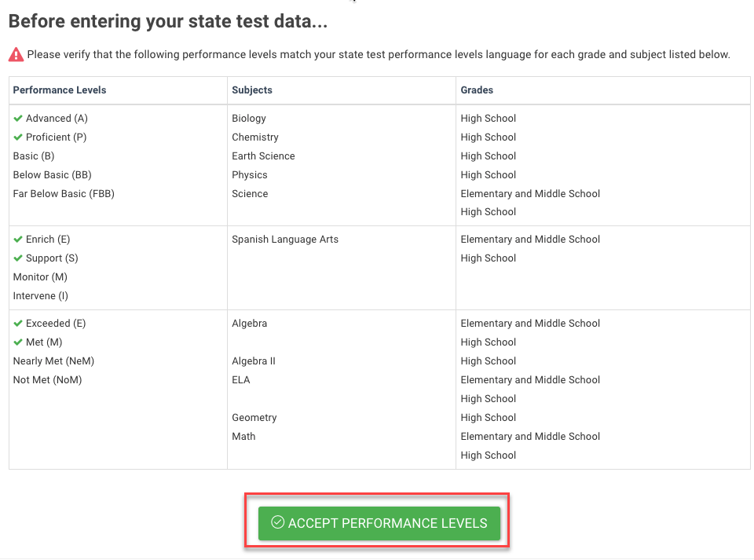Click the Geometry subject entry
The height and width of the screenshot is (560, 754).
254,418
